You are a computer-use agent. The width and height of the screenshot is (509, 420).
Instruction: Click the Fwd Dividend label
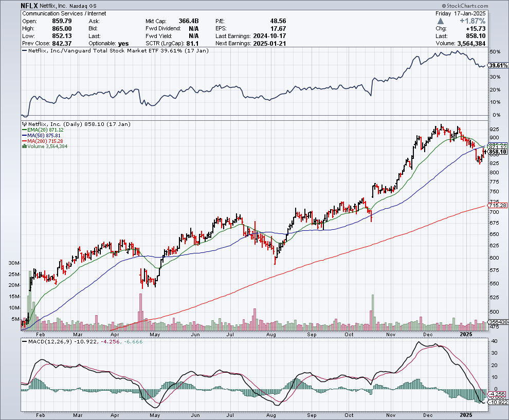(163, 29)
